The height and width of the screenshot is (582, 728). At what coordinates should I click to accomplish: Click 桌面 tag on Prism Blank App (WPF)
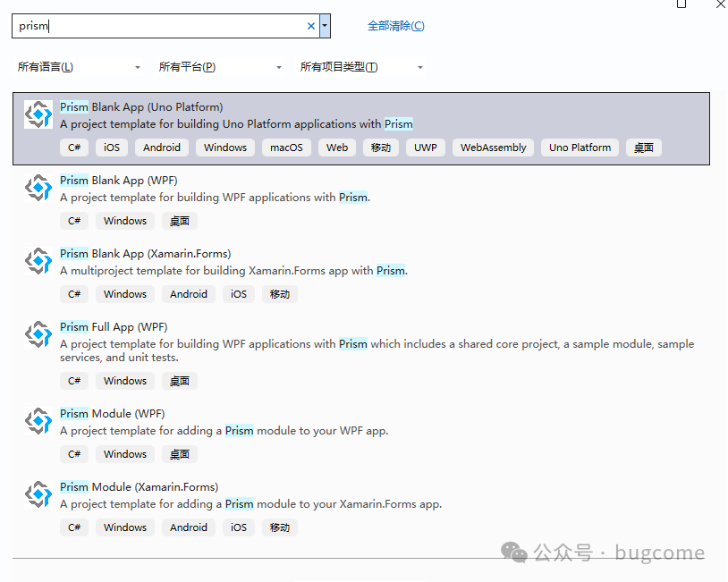tap(180, 221)
